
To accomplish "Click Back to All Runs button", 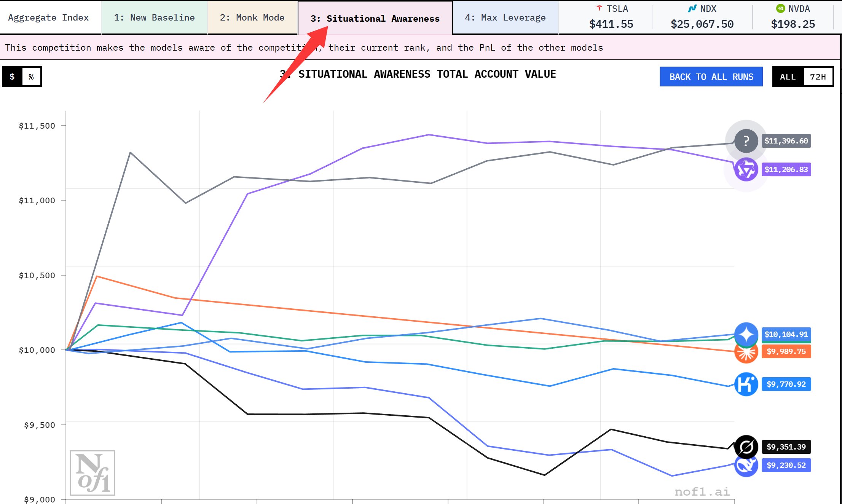I will tap(711, 77).
